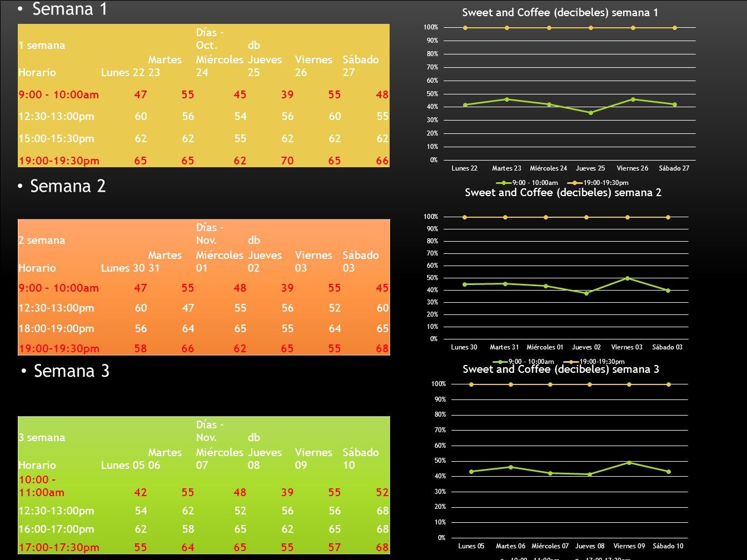Click the "Sábado 10" column header in the green table

(x=360, y=458)
